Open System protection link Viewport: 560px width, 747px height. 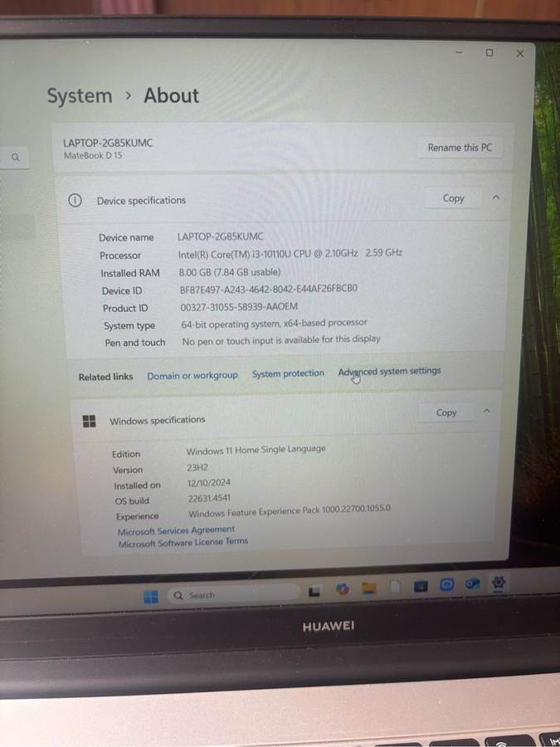288,373
